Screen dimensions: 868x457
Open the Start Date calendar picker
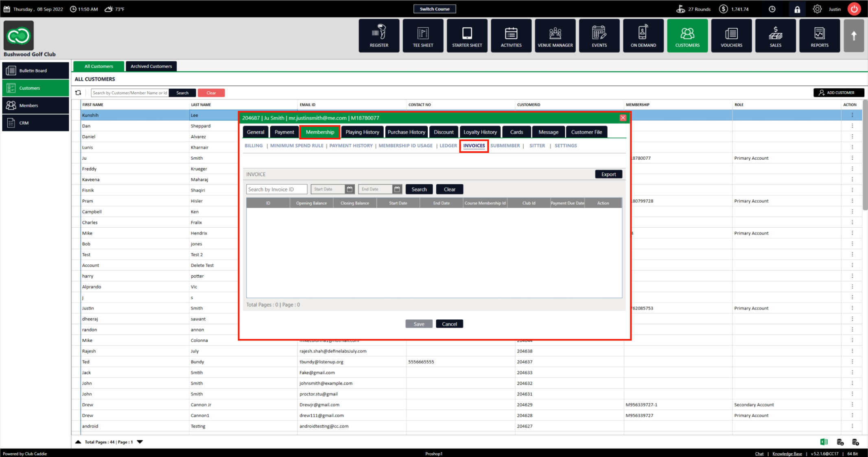pyautogui.click(x=350, y=189)
